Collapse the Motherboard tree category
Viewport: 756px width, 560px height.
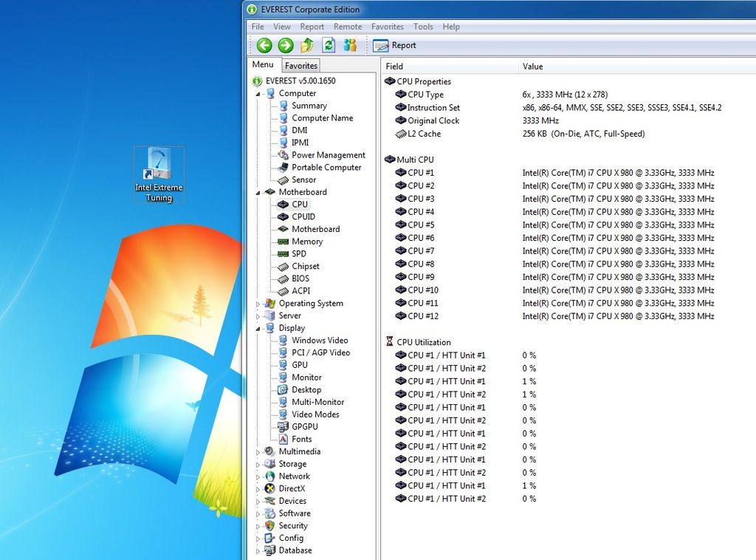click(x=258, y=193)
